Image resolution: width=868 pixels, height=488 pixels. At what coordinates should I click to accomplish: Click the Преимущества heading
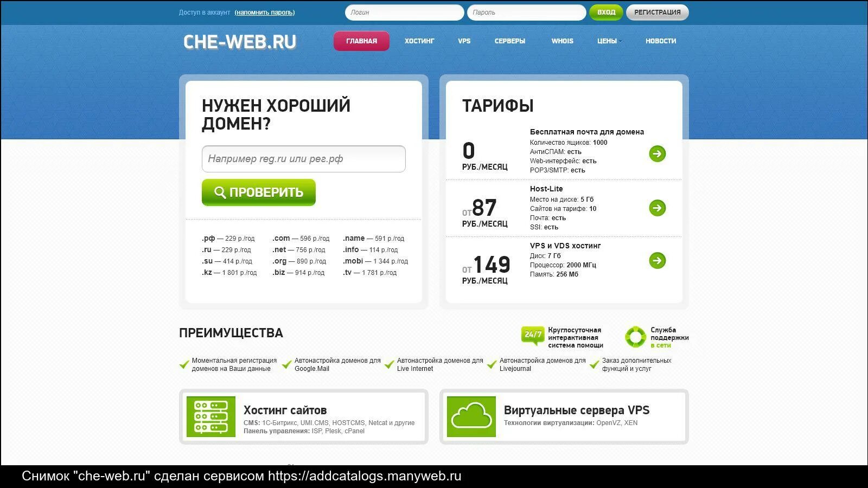click(231, 333)
